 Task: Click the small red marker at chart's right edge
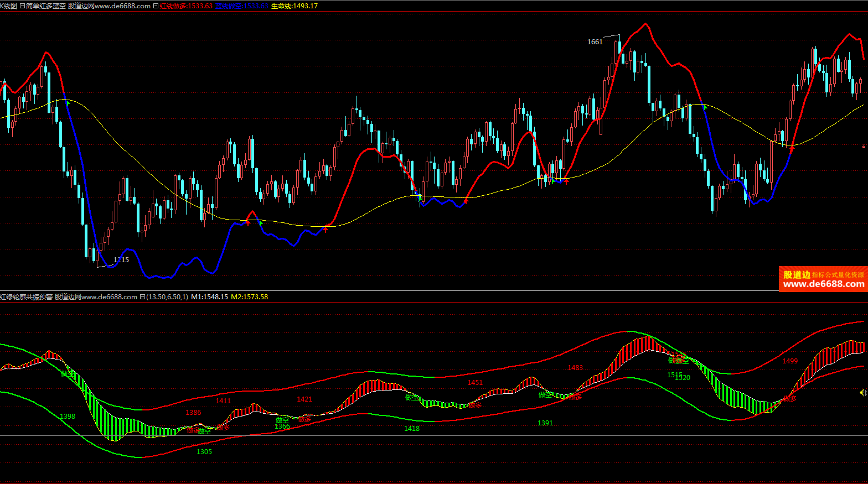(864, 147)
